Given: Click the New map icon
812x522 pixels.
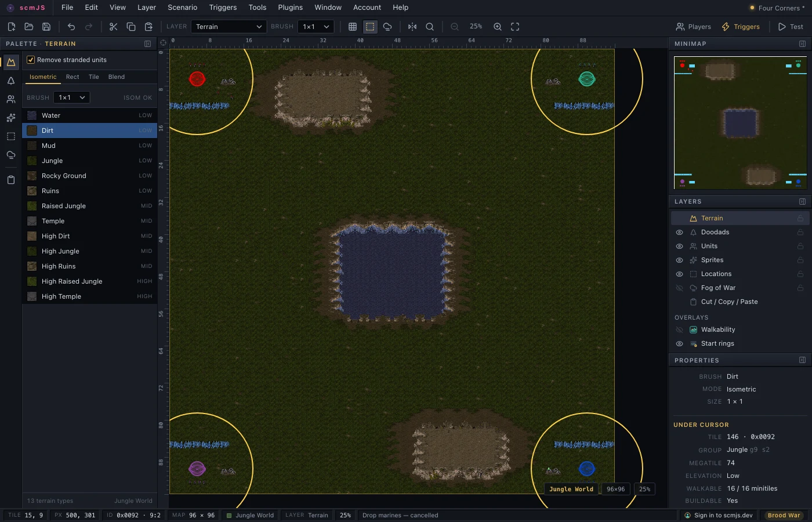Looking at the screenshot, I should [x=11, y=27].
